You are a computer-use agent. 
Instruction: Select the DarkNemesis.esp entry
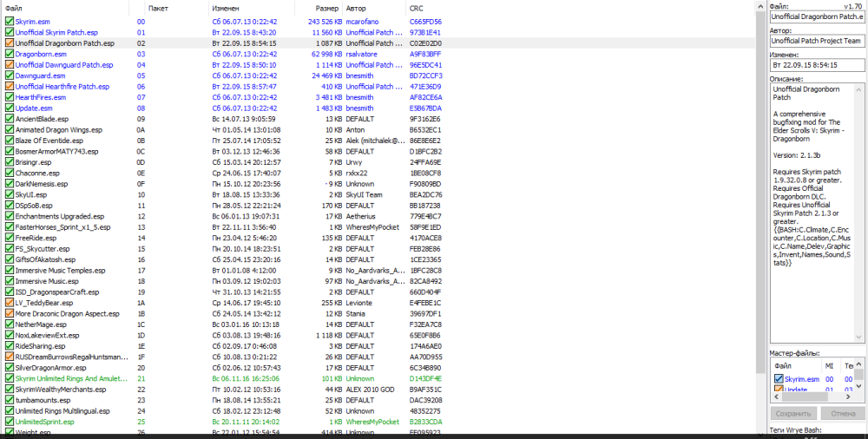pos(42,184)
